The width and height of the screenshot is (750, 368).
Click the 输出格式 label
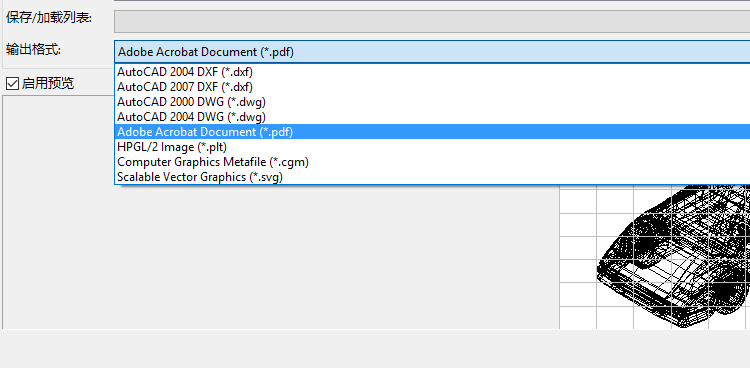33,49
